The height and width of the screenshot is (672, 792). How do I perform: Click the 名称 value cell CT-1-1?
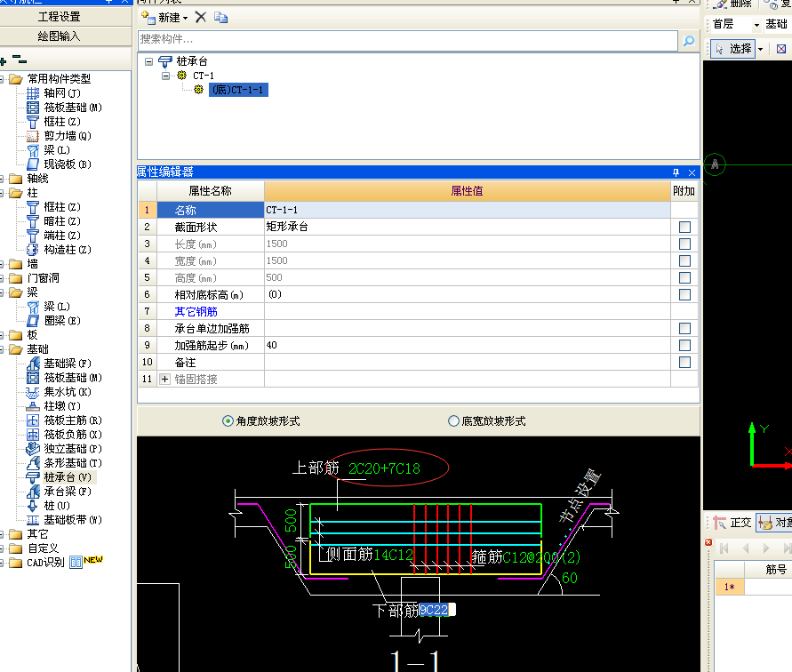coord(468,210)
